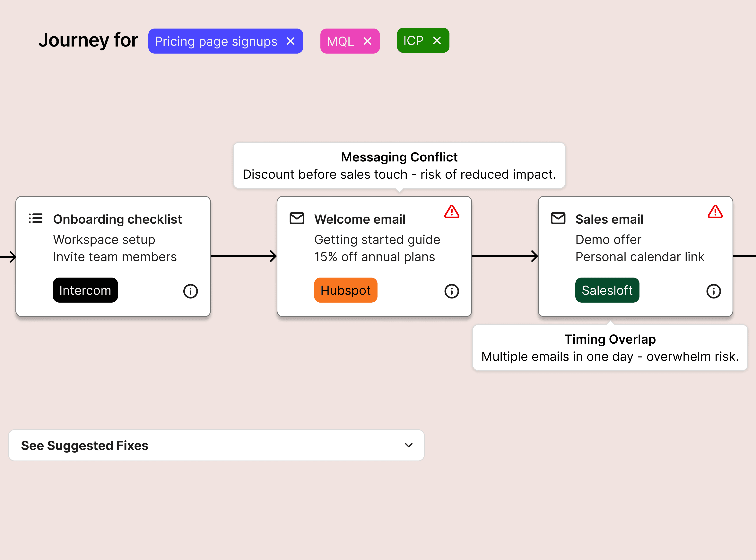
Task: Remove the ICP tag filter
Action: pos(437,41)
